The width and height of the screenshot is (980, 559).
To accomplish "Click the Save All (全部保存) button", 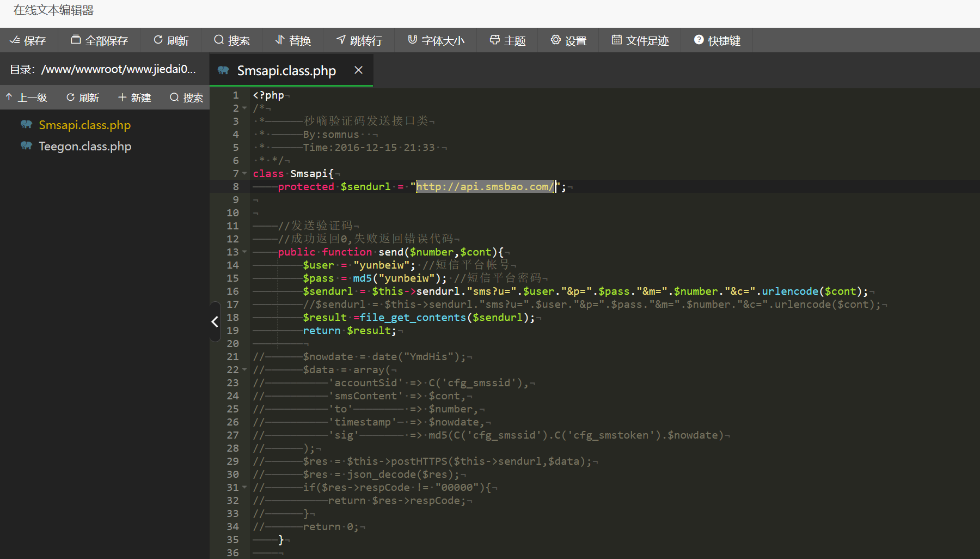I will point(99,40).
